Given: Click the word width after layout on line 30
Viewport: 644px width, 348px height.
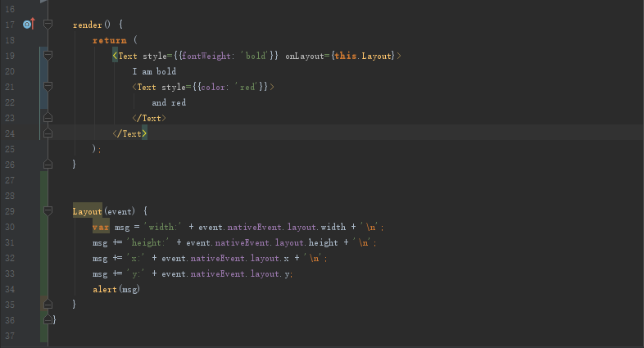Looking at the screenshot, I should pyautogui.click(x=333, y=227).
